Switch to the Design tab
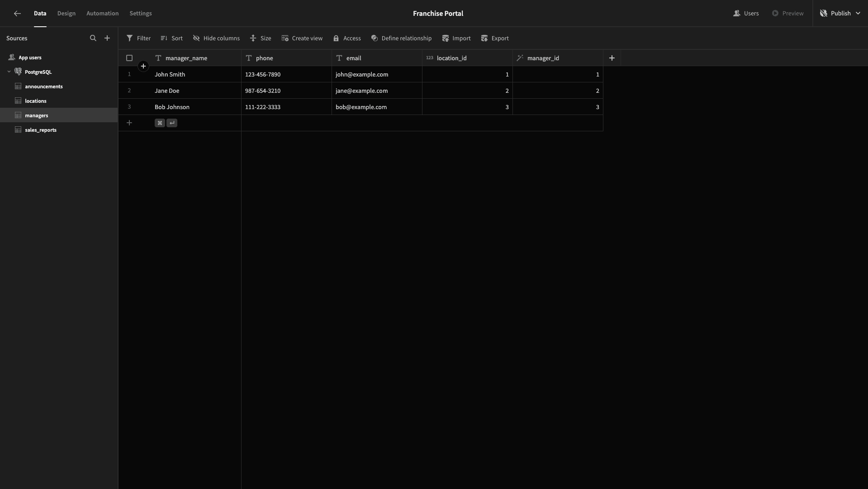The image size is (868, 489). tap(66, 14)
